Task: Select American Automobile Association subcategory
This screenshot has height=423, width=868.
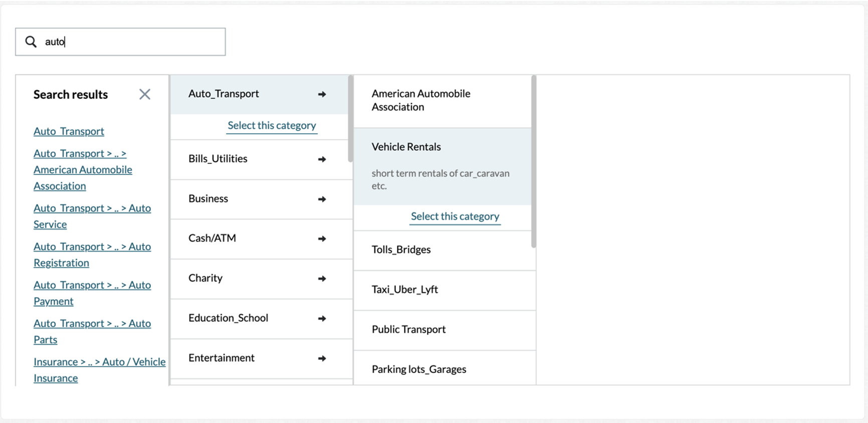Action: point(442,101)
